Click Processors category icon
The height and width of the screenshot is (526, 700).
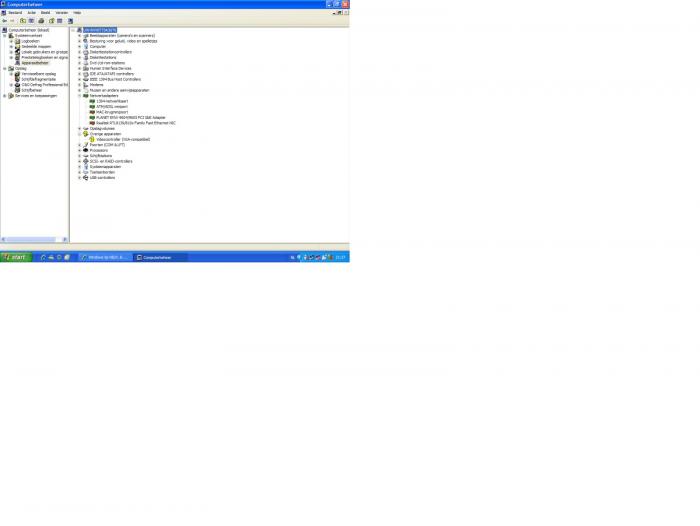point(86,150)
